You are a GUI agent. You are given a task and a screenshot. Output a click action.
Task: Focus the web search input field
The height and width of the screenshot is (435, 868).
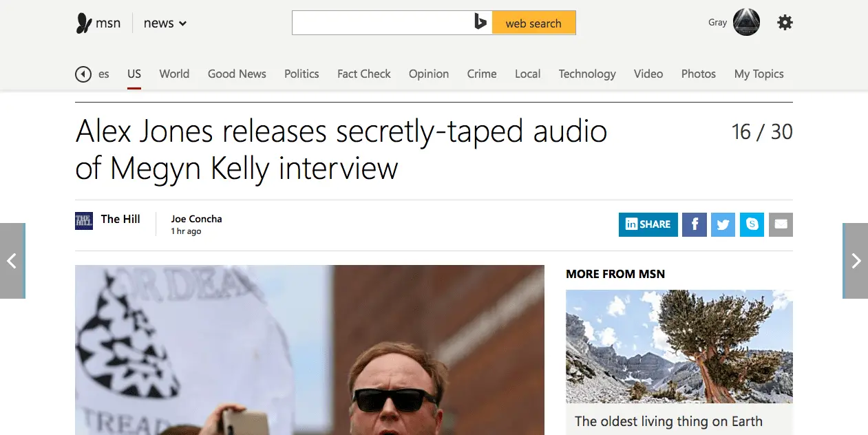click(381, 23)
